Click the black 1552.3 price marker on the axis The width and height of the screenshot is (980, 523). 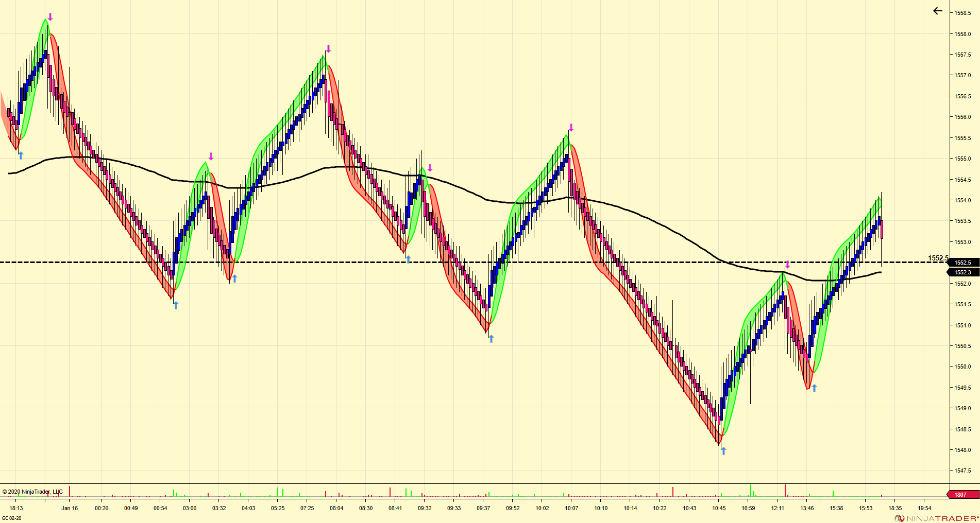[x=963, y=272]
